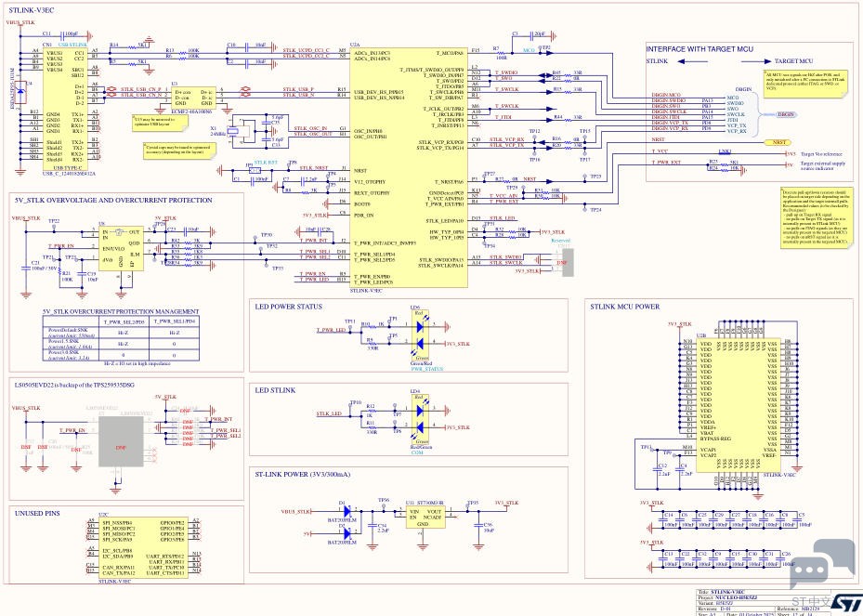Click the "UNUSED PINS" section heading
The width and height of the screenshot is (863, 616).
(37, 514)
